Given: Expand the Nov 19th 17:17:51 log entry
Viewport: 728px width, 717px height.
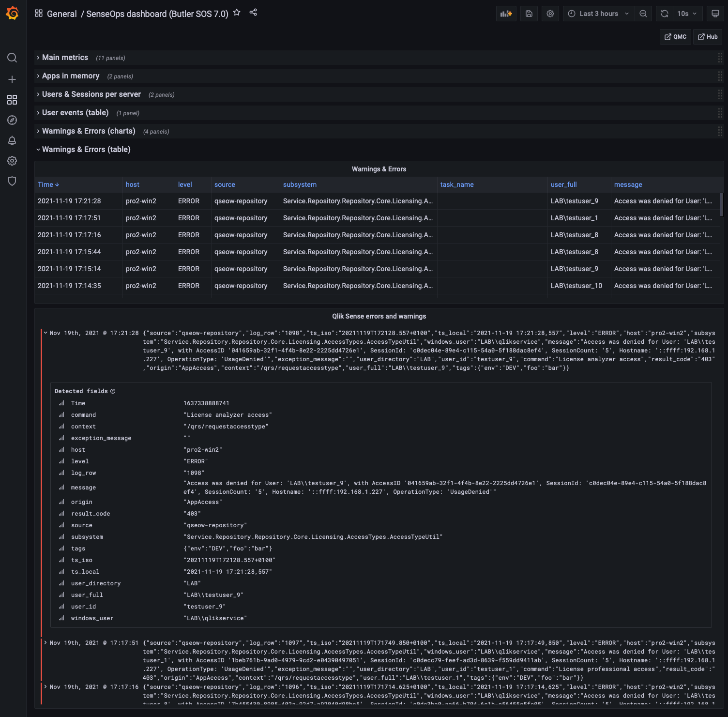Looking at the screenshot, I should pyautogui.click(x=46, y=643).
